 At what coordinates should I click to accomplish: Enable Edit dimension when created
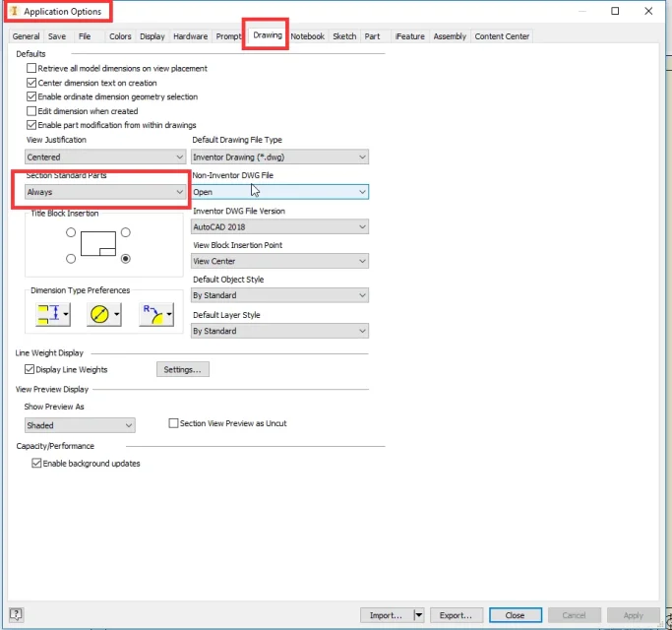(31, 111)
